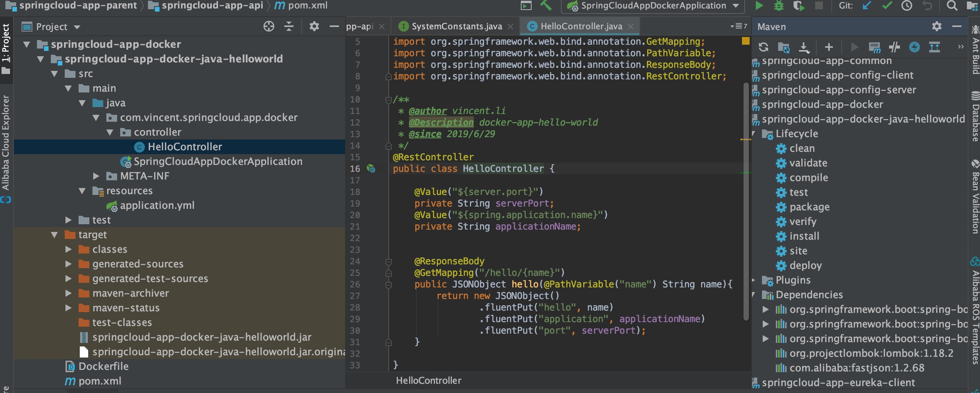Open the Alibaba Cloud Explorer side tab
The height and width of the screenshot is (393, 980).
click(6, 148)
